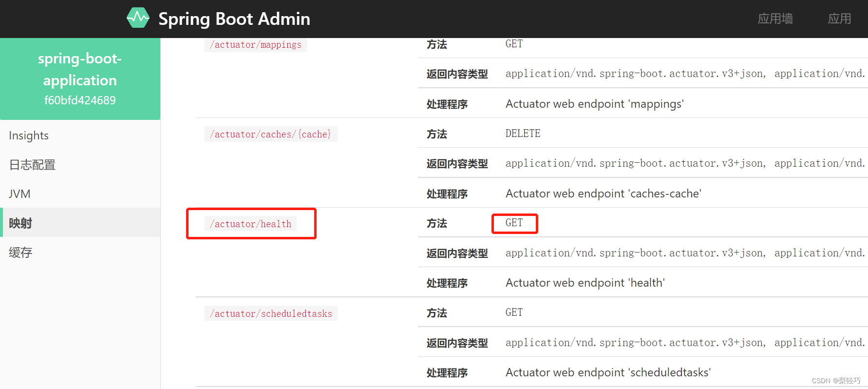Image resolution: width=868 pixels, height=389 pixels.
Task: Select the 映射 sidebar item
Action: tap(20, 223)
